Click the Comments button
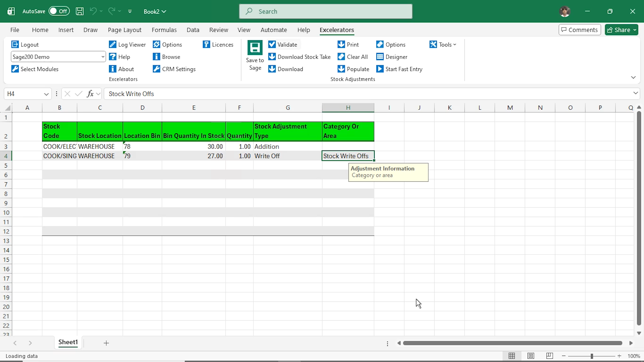 (x=580, y=30)
